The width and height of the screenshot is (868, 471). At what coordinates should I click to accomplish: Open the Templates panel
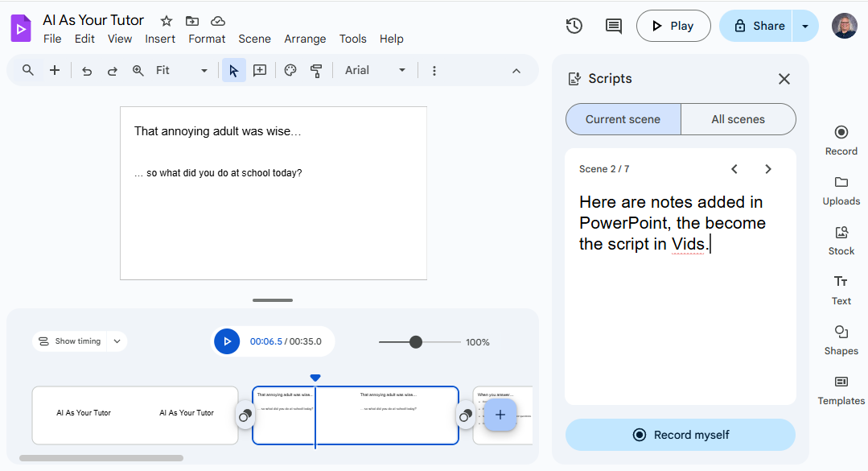841,390
